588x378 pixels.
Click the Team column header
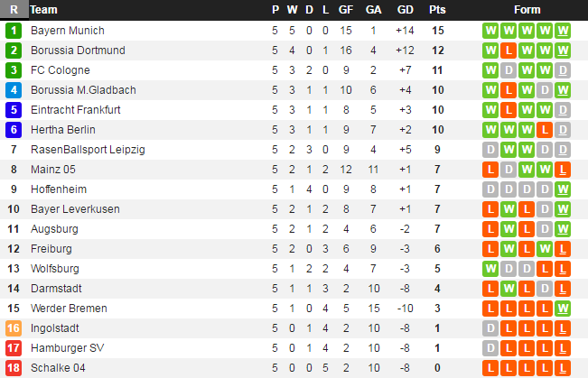(x=43, y=10)
